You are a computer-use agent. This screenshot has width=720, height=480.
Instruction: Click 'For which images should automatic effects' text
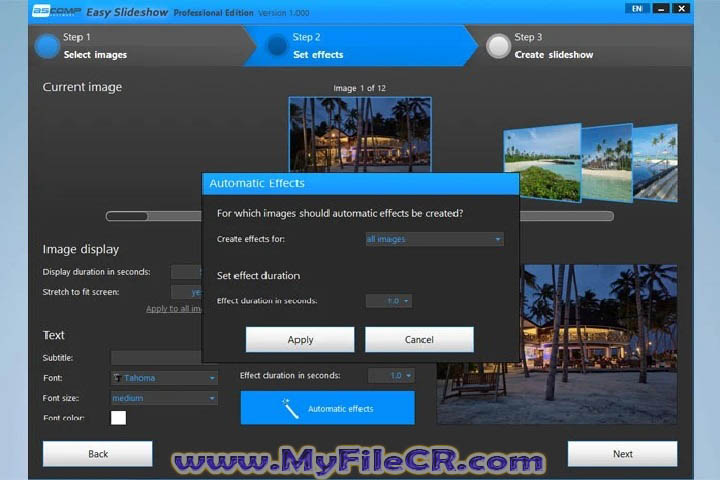(x=340, y=214)
